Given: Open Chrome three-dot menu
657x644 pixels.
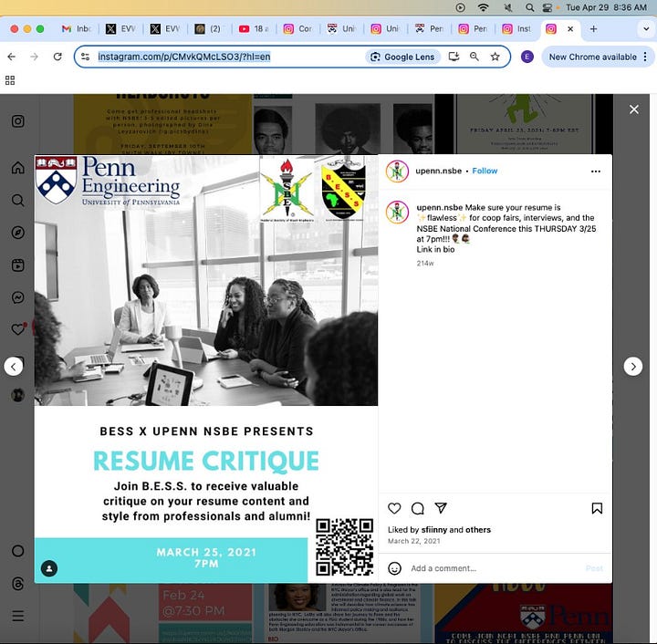Looking at the screenshot, I should point(645,57).
